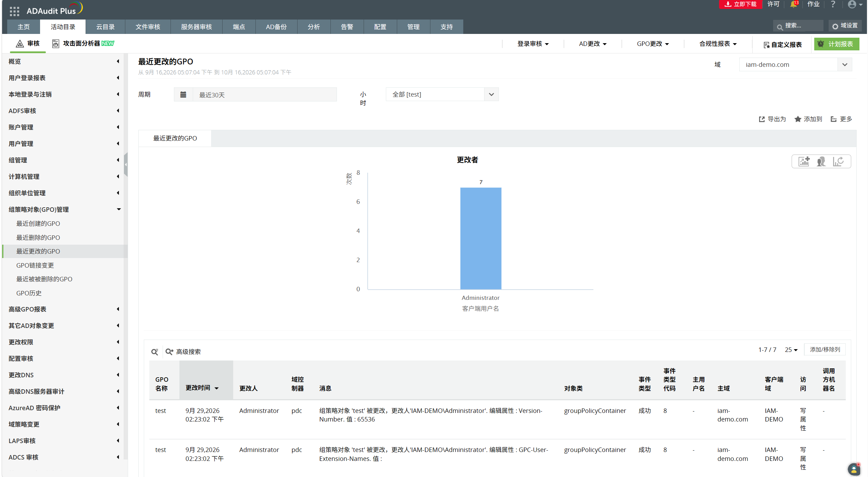Open the AD更改 dropdown menu

point(593,44)
